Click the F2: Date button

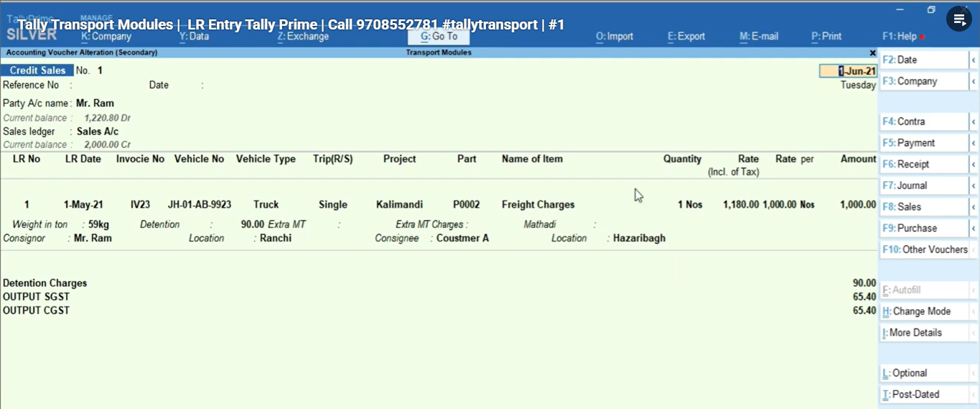tap(924, 60)
